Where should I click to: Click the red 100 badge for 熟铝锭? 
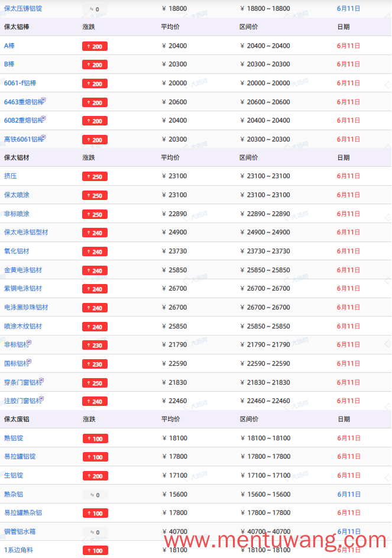pos(95,439)
